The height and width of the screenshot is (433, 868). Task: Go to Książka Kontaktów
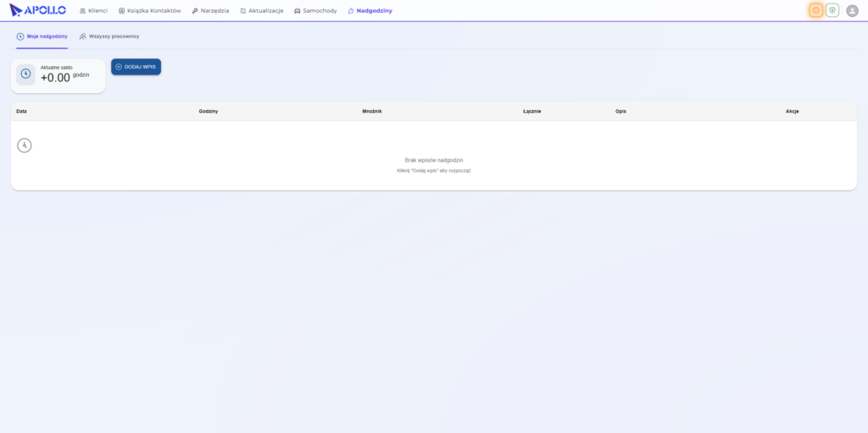point(150,10)
